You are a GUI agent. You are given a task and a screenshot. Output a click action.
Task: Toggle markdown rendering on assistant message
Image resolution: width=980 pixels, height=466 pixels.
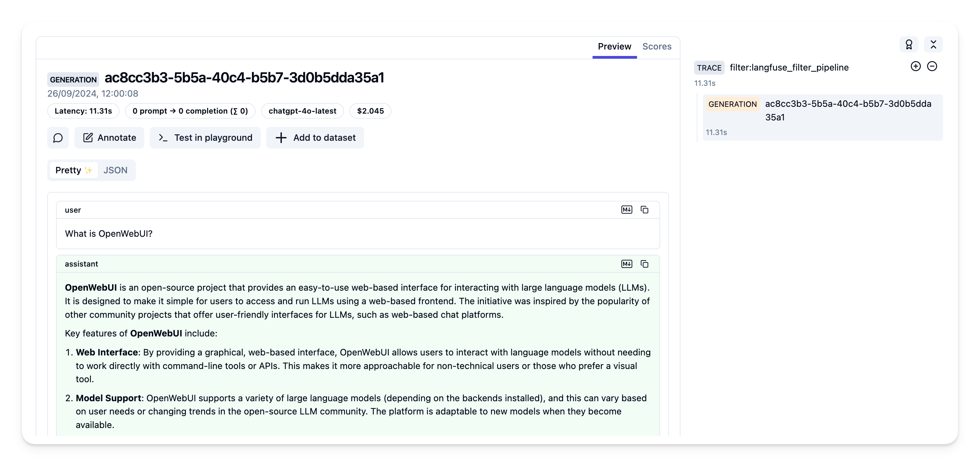tap(627, 264)
